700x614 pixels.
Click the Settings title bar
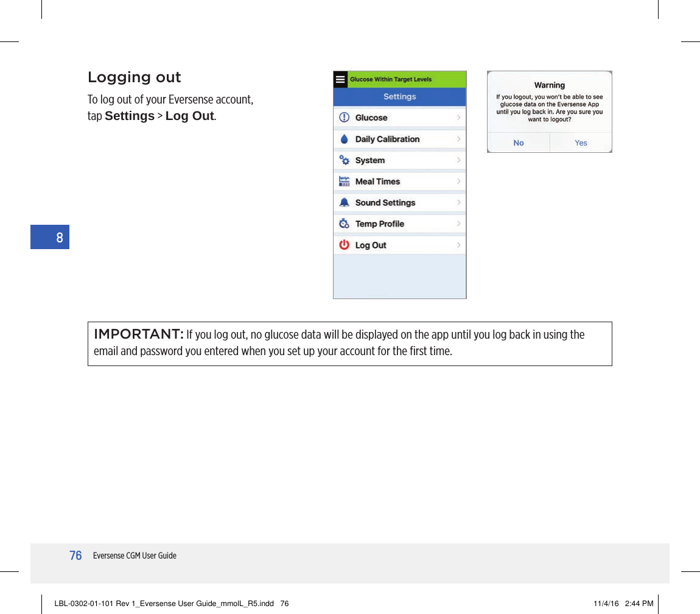point(399,96)
